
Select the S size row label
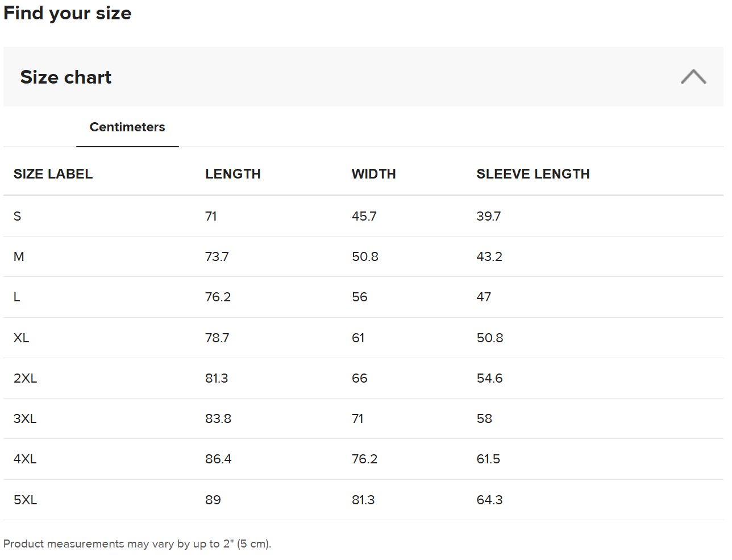click(x=18, y=217)
